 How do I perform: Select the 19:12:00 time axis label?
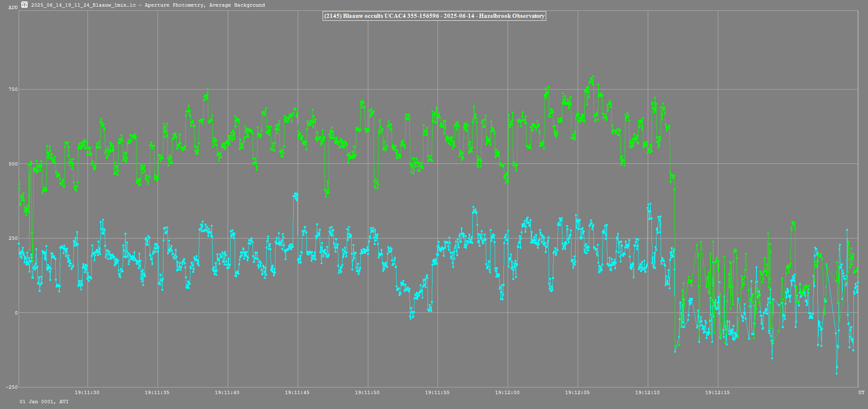(x=508, y=392)
